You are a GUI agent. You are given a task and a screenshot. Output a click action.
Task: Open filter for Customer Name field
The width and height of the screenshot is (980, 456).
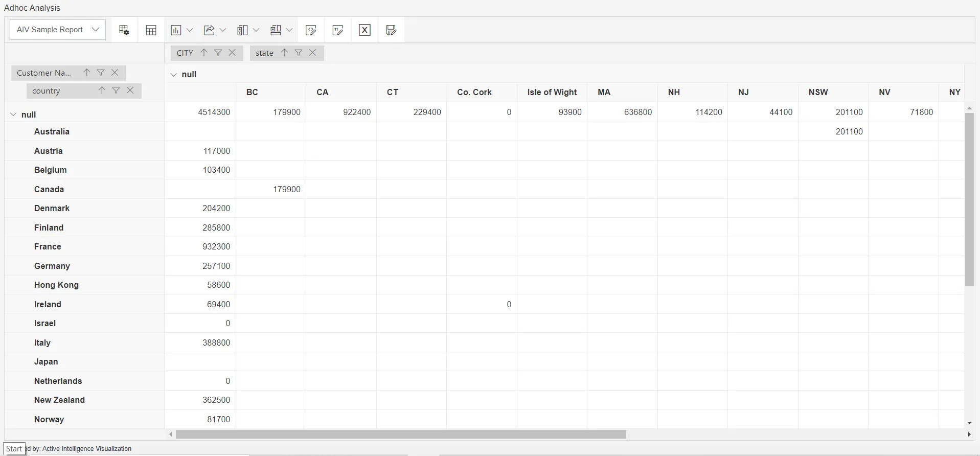101,73
